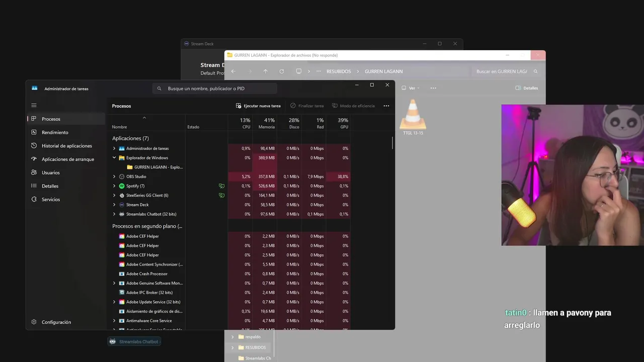The height and width of the screenshot is (362, 644).
Task: Focus Buscar en GURREN LAGANN search box
Action: tap(507, 71)
